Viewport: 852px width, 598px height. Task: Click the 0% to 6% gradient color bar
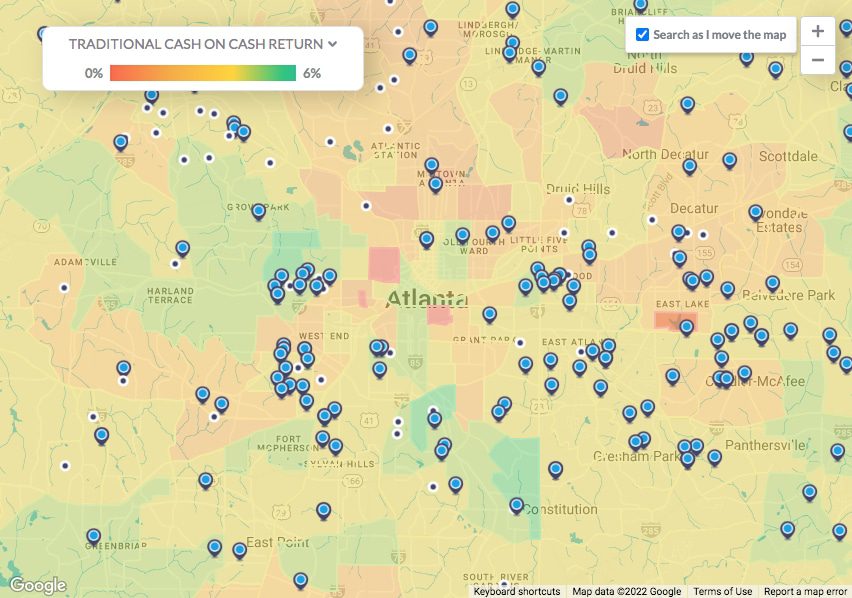point(203,73)
